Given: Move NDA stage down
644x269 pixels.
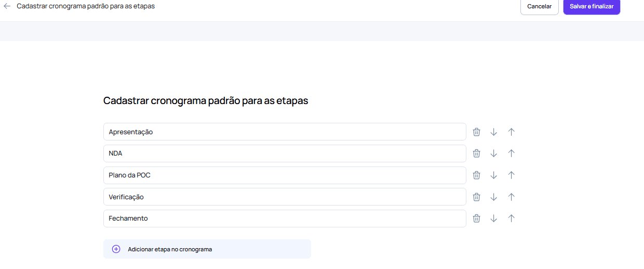Looking at the screenshot, I should coord(494,153).
